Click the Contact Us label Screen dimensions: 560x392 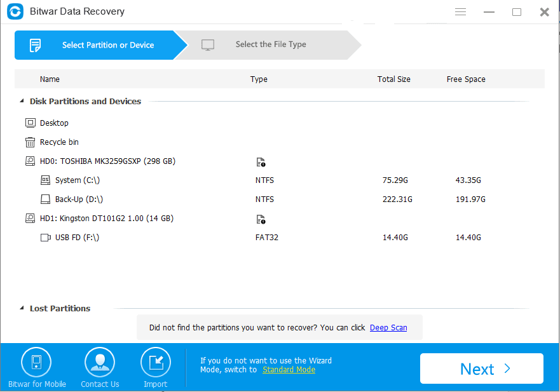(100, 384)
